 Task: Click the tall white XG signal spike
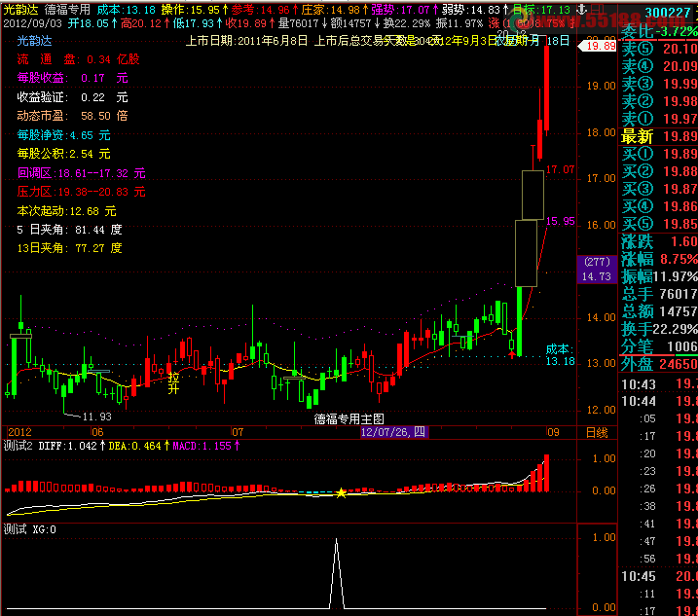[x=337, y=573]
